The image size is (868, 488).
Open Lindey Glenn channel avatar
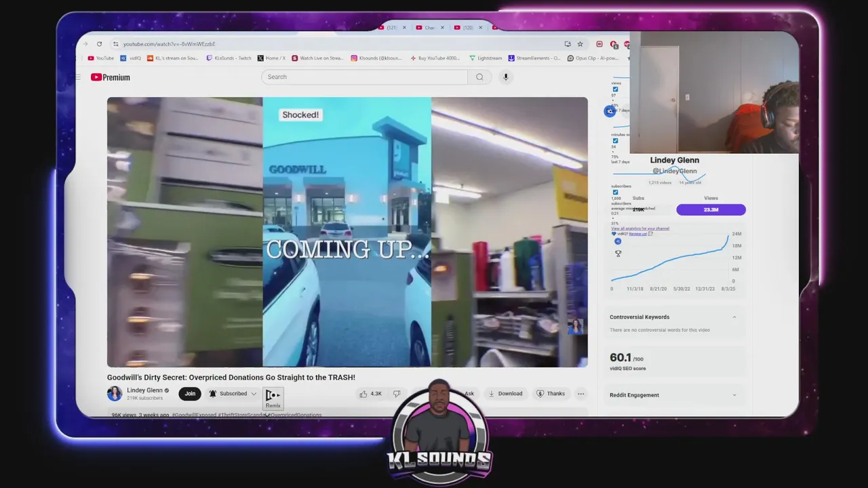point(115,394)
